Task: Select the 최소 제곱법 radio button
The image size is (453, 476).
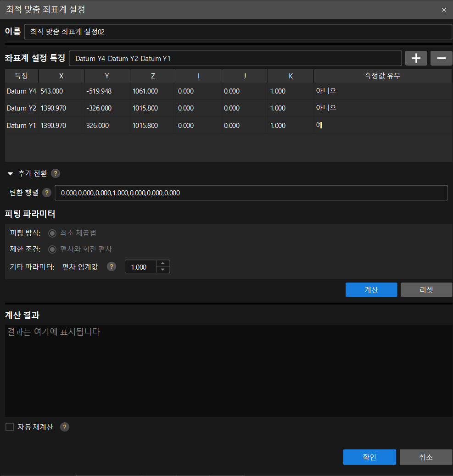Action: [52, 233]
